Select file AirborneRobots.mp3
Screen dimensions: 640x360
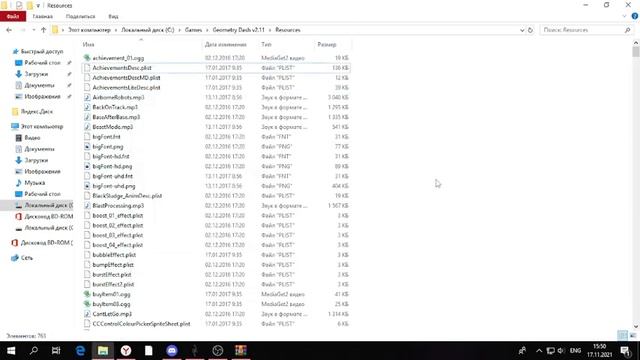118,97
